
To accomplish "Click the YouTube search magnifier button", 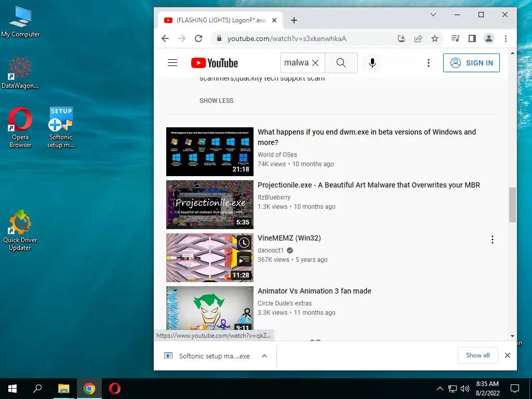I will pyautogui.click(x=341, y=63).
